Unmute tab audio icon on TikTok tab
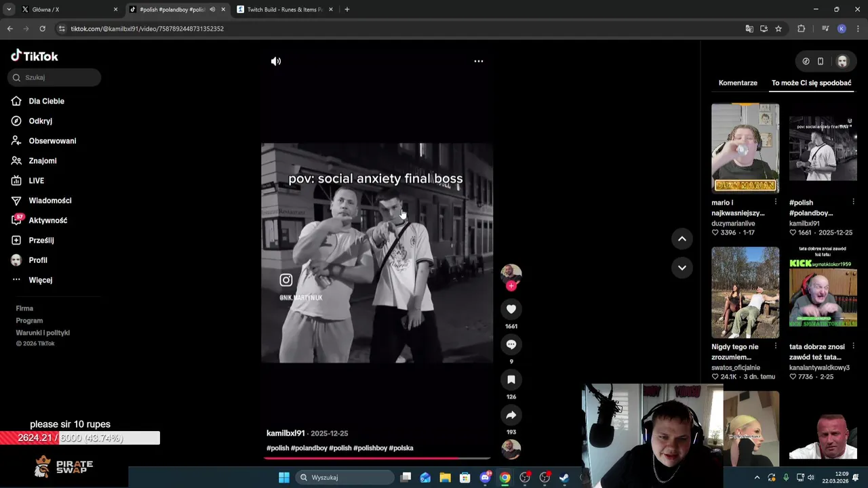This screenshot has height=488, width=868. pyautogui.click(x=213, y=9)
